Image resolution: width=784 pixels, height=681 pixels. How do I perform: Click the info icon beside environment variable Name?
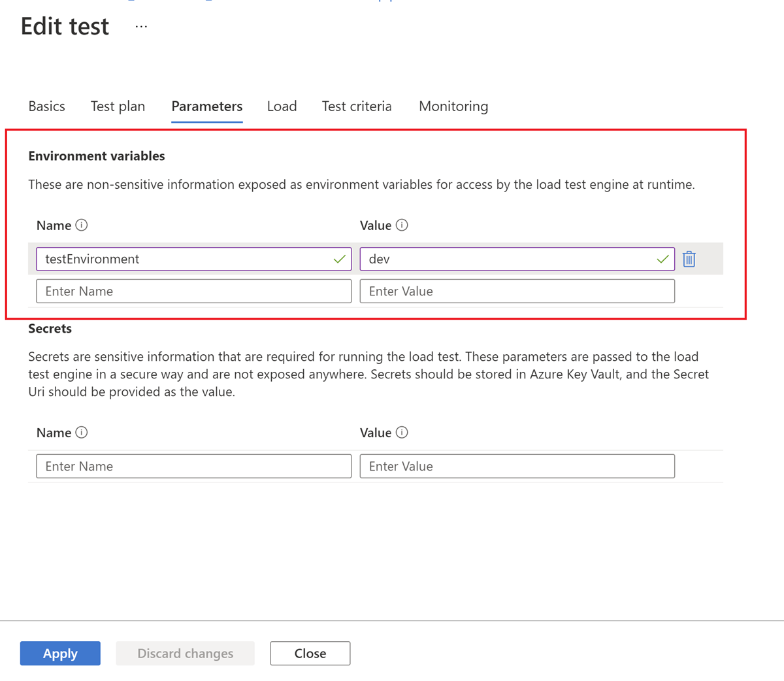81,225
